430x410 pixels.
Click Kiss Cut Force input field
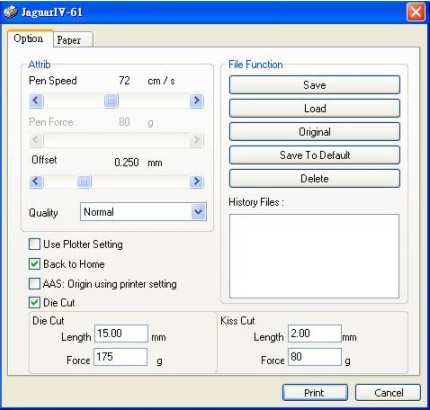(x=315, y=357)
